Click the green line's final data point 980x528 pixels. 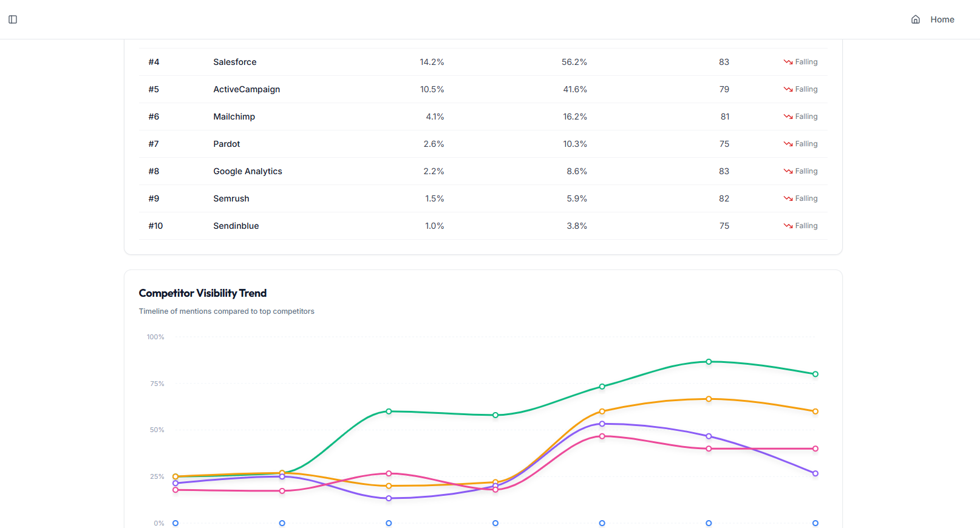[x=815, y=374]
